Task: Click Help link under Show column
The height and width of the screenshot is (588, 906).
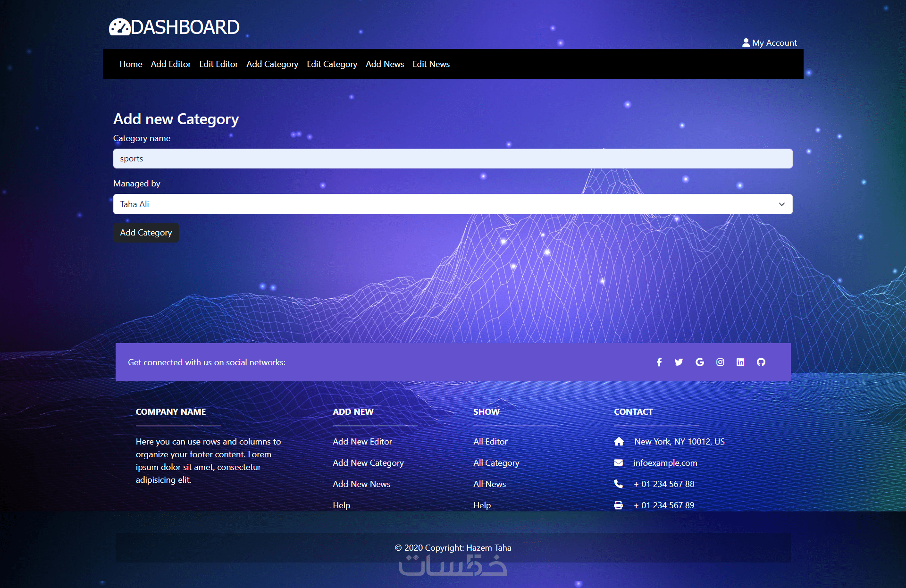Action: click(482, 505)
